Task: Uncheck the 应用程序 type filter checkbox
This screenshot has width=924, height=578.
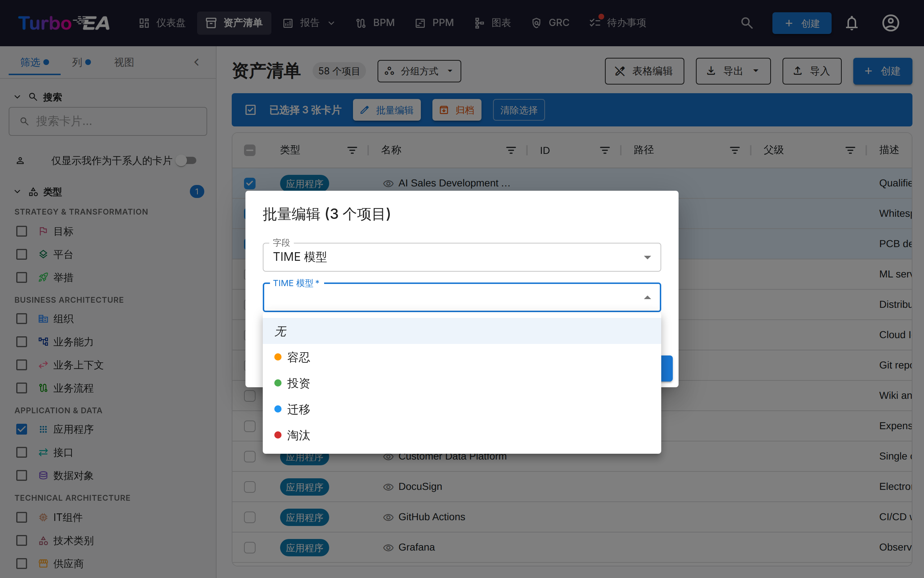Action: (x=22, y=429)
